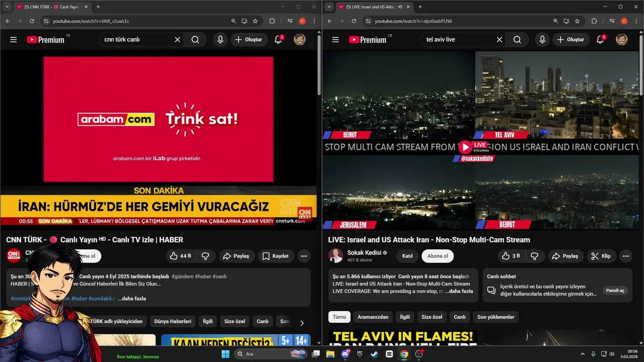Start voice search in the left YouTube window
The width and height of the screenshot is (644, 362).
coord(220,40)
